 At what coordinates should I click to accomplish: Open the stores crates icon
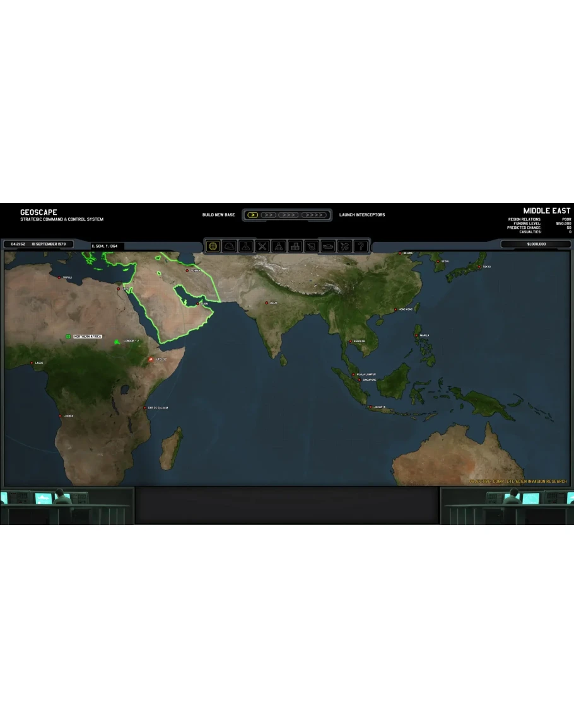point(295,246)
